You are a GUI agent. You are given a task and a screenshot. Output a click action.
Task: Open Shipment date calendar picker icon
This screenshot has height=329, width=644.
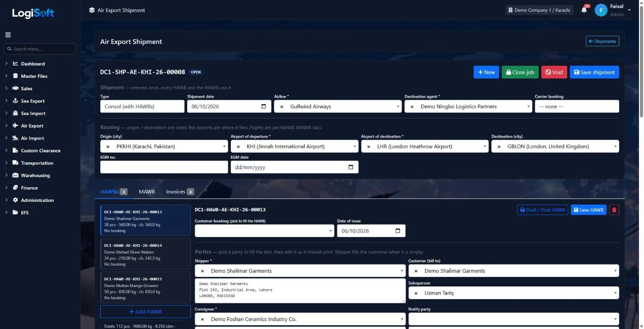263,107
